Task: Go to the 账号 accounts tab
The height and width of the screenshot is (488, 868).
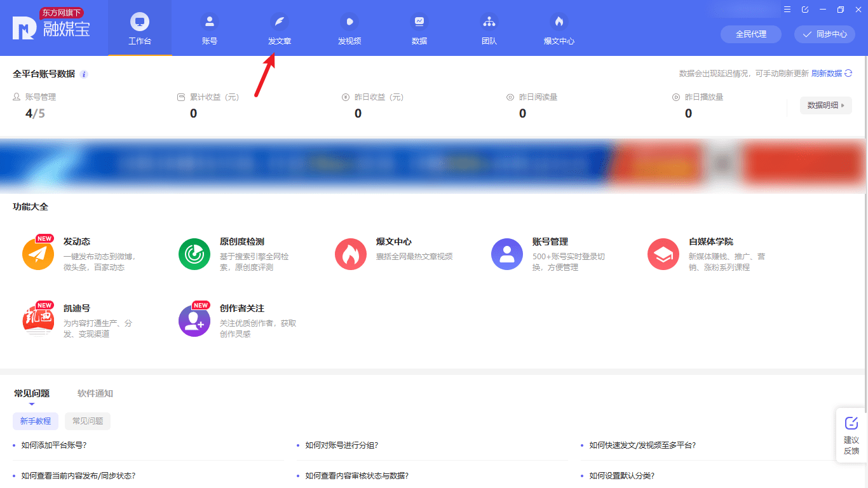Action: click(x=210, y=29)
